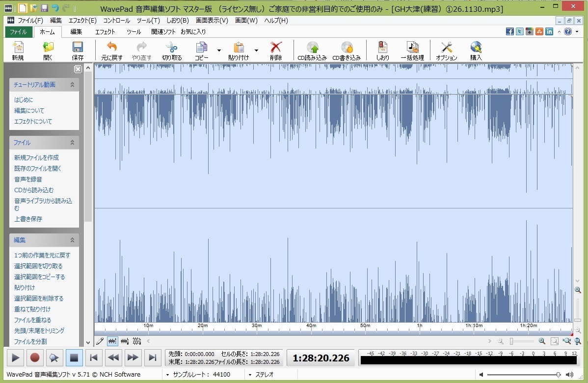Toggle the separate stacked L/R channel view
The height and width of the screenshot is (383, 588).
(x=137, y=341)
